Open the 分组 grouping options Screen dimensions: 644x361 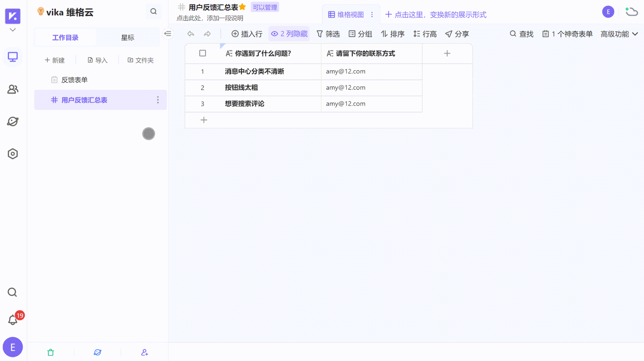[360, 34]
